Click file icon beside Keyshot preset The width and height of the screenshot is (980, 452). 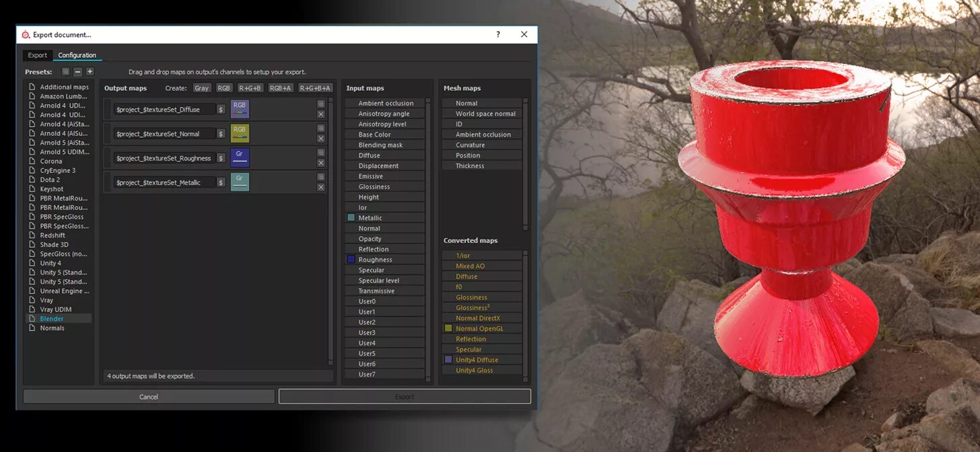(x=32, y=189)
